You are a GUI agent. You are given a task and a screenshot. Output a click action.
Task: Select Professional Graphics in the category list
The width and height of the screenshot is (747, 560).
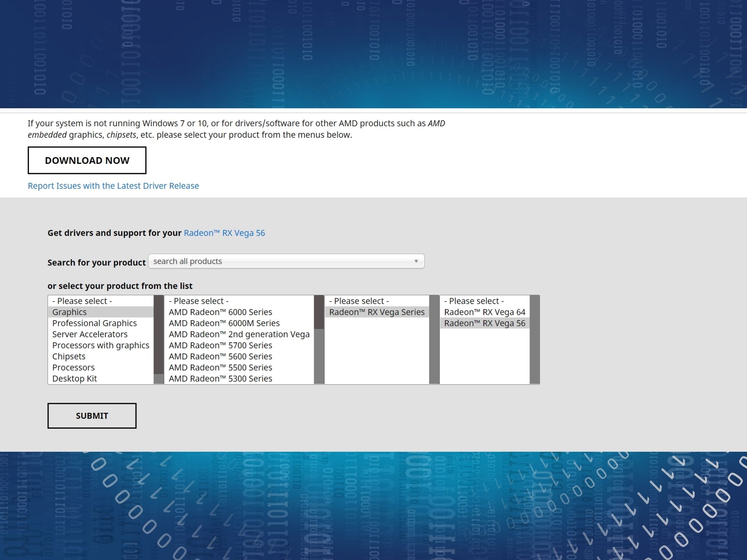pos(101,323)
